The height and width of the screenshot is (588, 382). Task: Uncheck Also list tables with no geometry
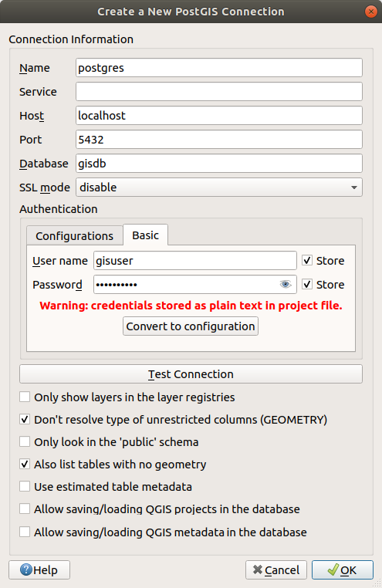(x=25, y=464)
